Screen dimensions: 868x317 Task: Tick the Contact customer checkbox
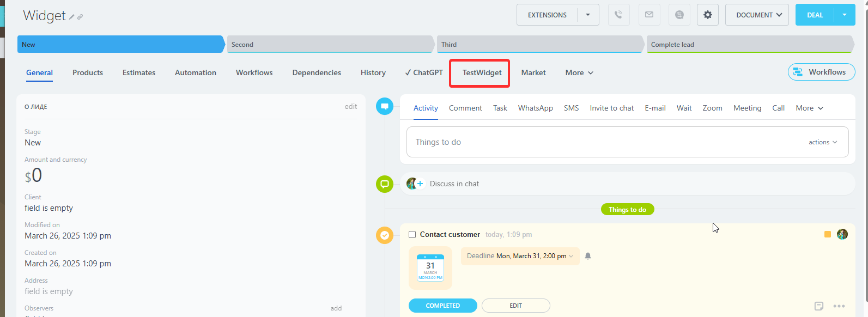click(x=412, y=235)
